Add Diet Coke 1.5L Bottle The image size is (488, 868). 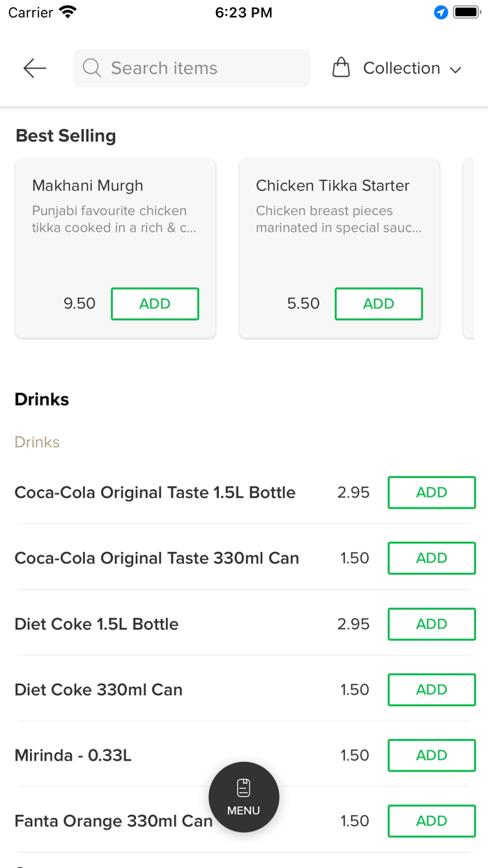[x=432, y=624]
